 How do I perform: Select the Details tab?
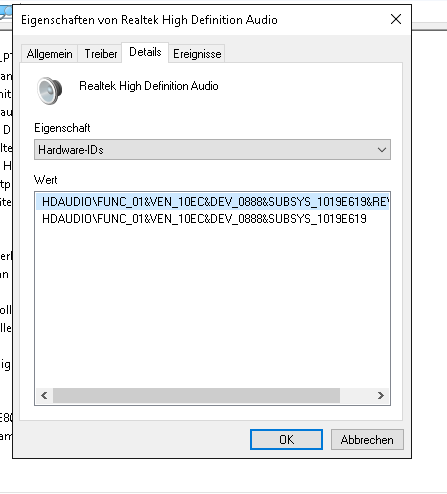pyautogui.click(x=145, y=52)
